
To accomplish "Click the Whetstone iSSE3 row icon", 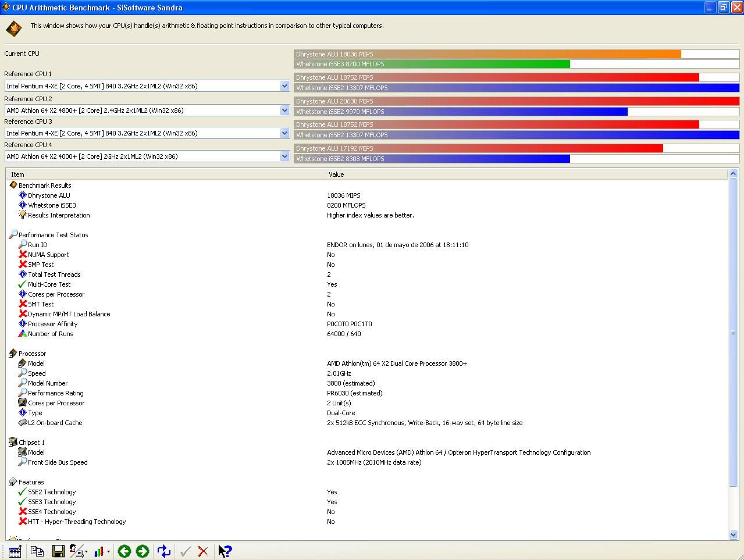I will pyautogui.click(x=23, y=205).
